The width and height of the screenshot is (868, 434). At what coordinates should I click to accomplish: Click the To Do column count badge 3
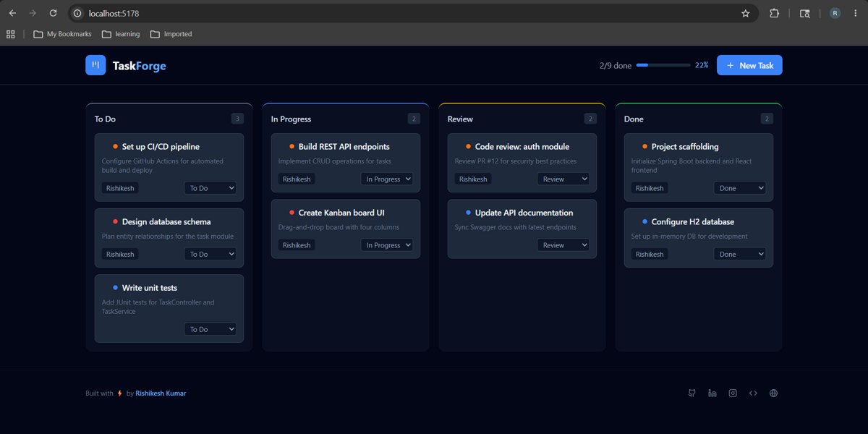point(237,119)
